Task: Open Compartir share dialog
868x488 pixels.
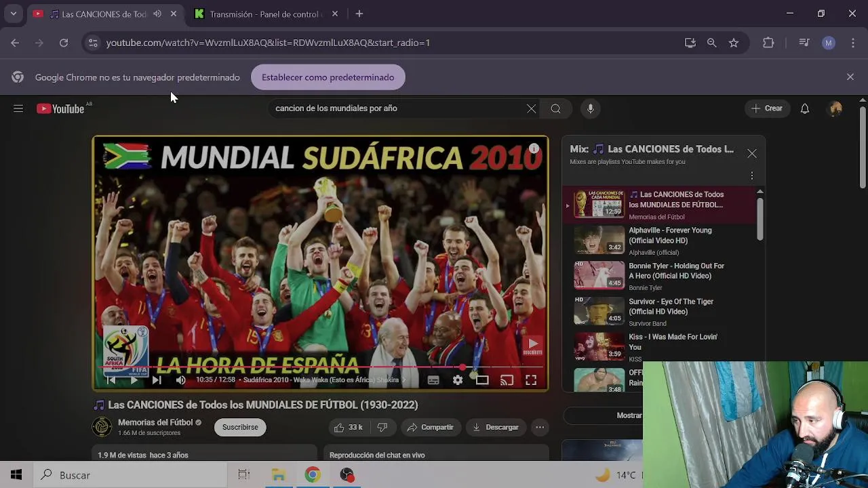Action: click(x=430, y=427)
